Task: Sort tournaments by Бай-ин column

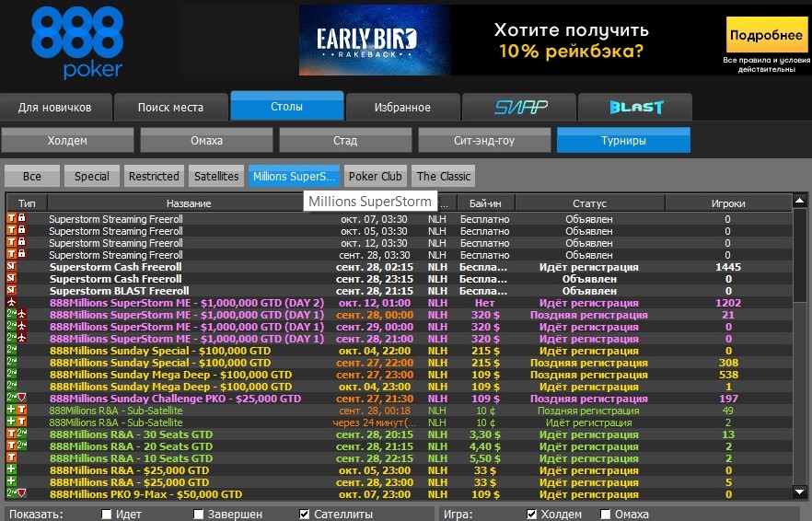Action: pos(484,203)
